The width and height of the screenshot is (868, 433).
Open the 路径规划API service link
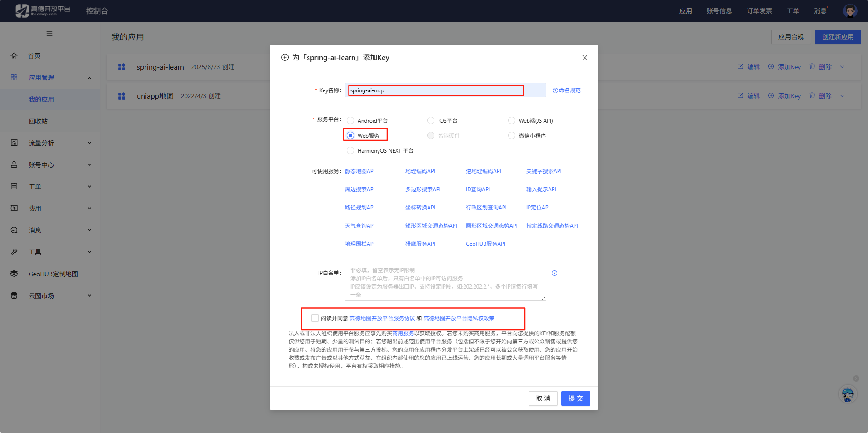(360, 208)
